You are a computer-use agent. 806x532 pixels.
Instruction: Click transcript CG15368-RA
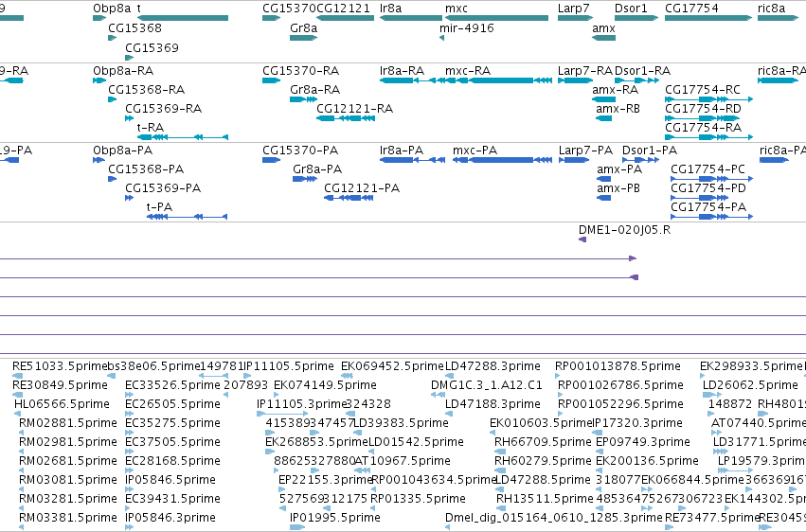point(146,90)
